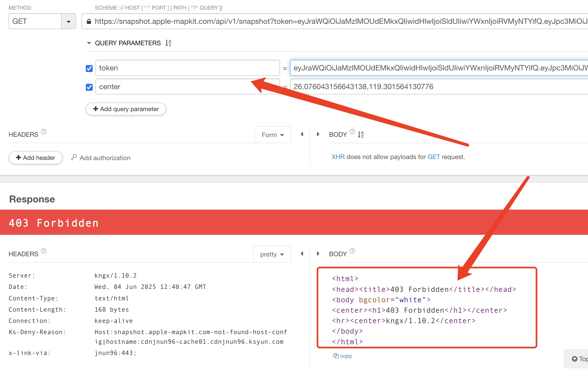Copy the response body
Viewport: 588px width, 370px height.
click(343, 356)
